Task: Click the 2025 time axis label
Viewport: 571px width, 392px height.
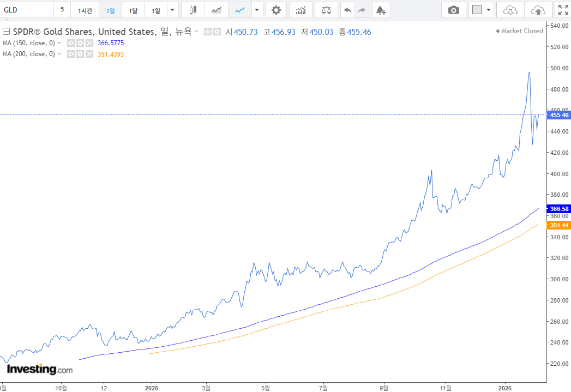Action: coord(152,388)
